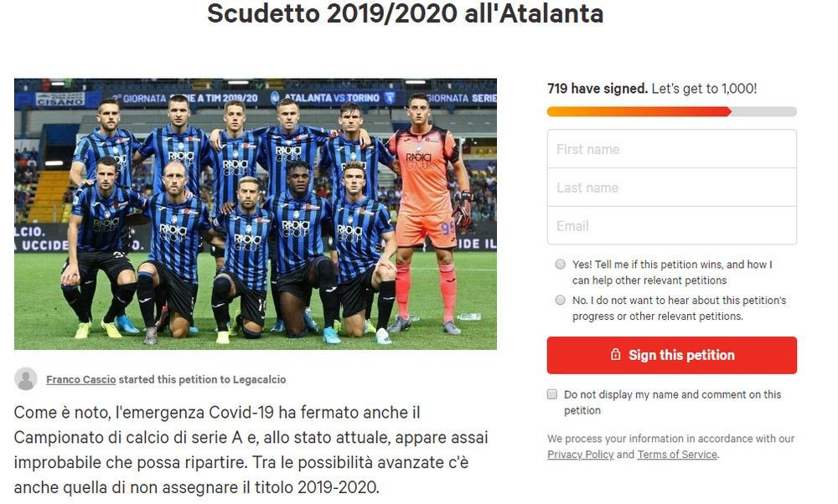Click the Atalanta team photo
Viewport: 838px width, 504px height.
(256, 213)
